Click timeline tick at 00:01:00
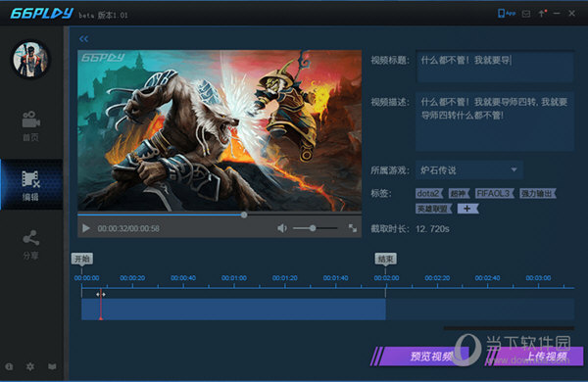 [234, 278]
